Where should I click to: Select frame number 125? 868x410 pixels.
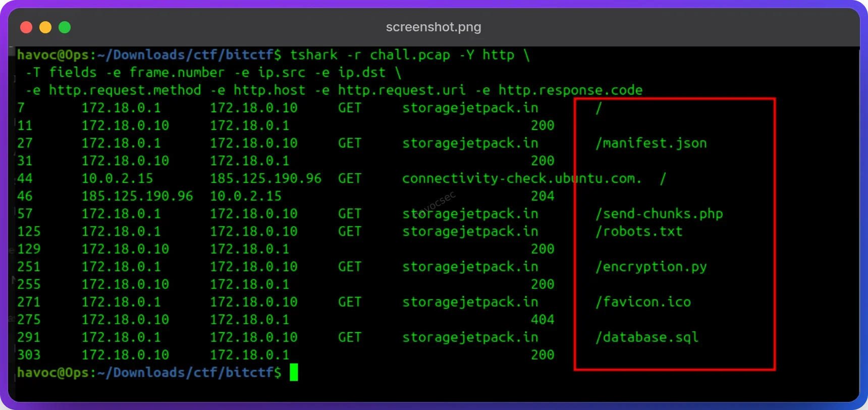29,232
